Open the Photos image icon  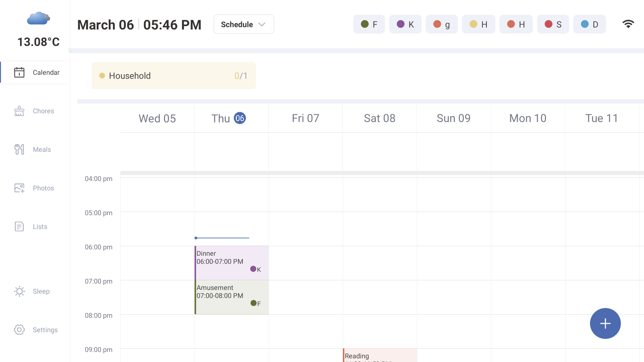pos(19,188)
